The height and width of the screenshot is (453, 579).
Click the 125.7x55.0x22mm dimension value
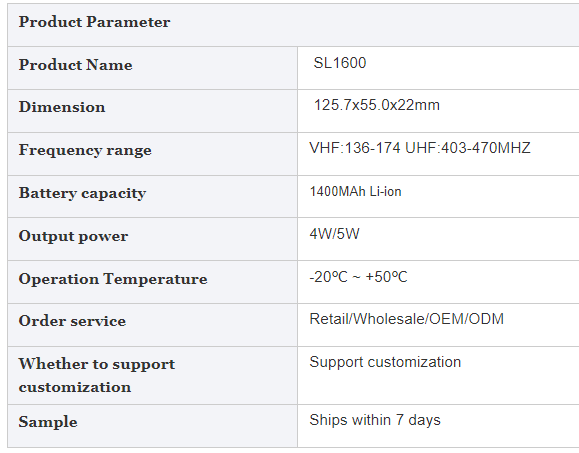tap(377, 105)
